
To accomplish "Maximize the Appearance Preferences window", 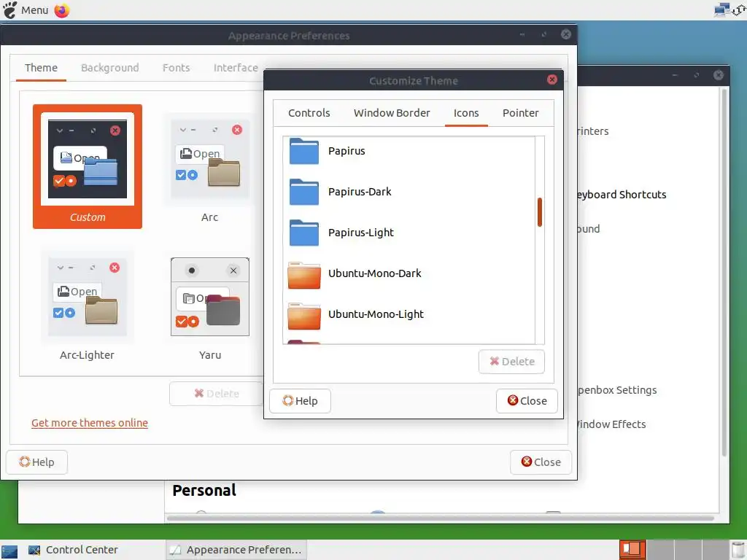I will click(544, 34).
